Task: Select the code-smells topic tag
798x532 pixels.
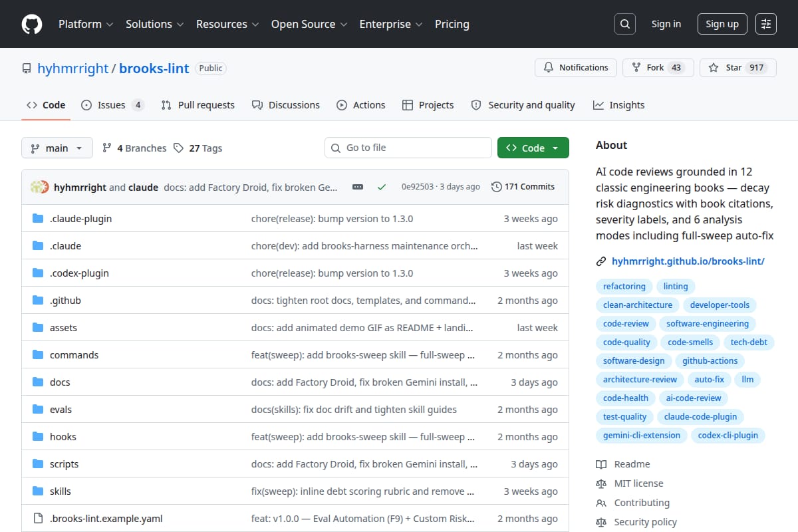Action: coord(690,342)
